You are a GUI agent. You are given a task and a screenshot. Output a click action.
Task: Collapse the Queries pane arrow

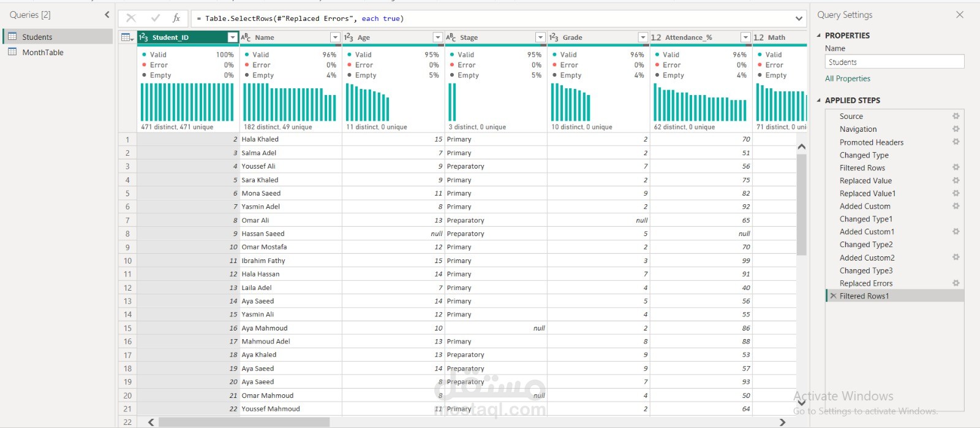point(107,15)
